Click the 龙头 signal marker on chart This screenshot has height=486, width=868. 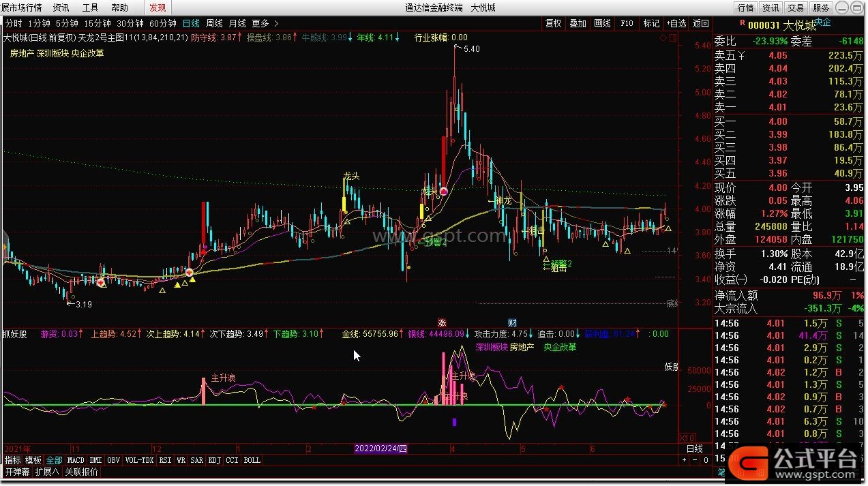[351, 176]
